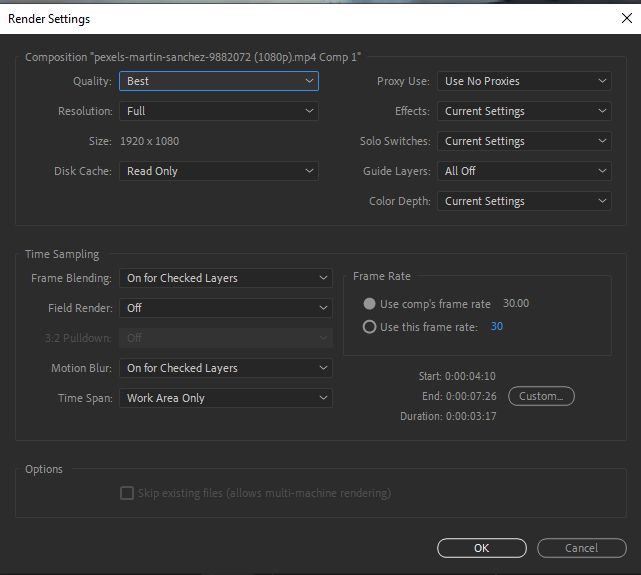Open the Resolution dropdown
Screen dimensions: 641x575
[x=218, y=111]
